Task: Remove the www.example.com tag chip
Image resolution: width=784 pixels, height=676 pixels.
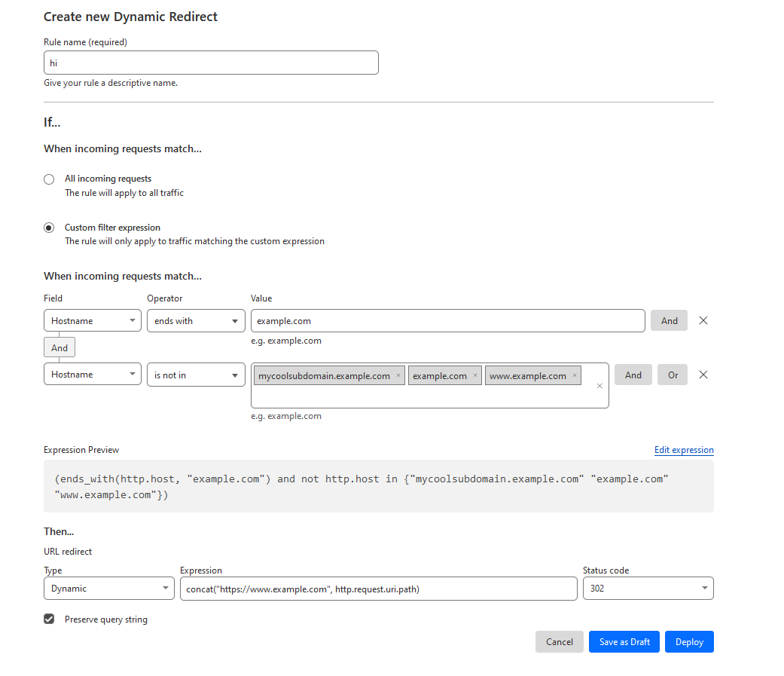Action: point(575,375)
